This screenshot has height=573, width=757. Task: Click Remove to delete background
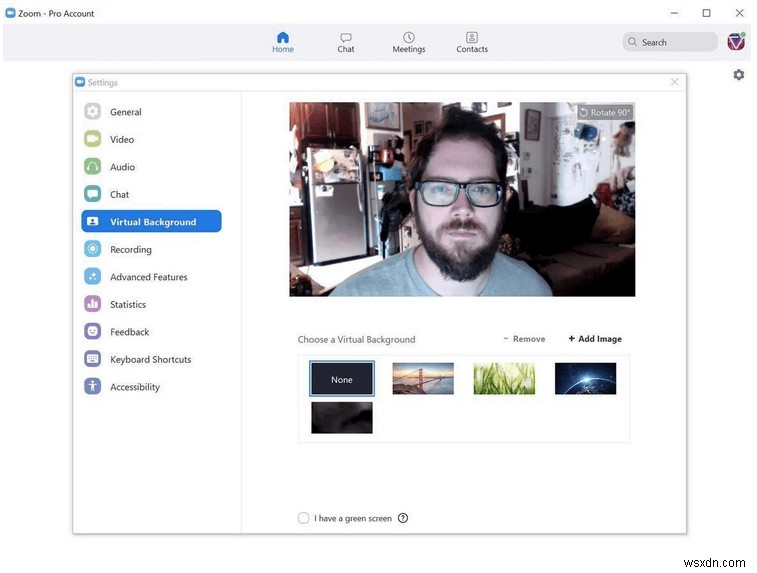click(524, 339)
